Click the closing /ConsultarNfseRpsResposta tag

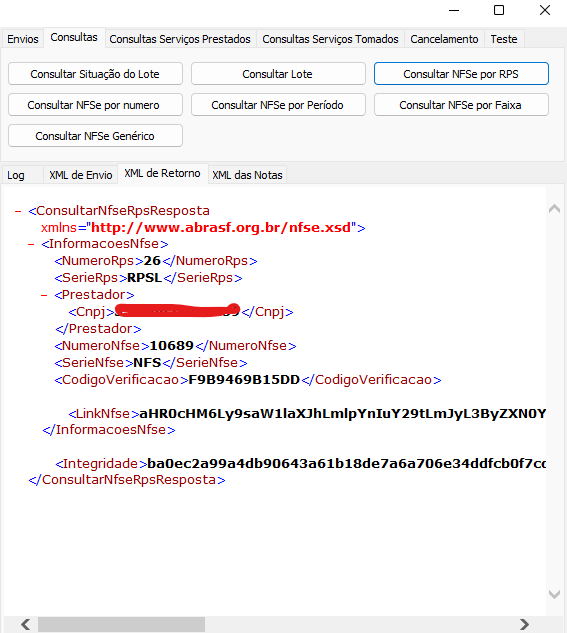click(127, 480)
